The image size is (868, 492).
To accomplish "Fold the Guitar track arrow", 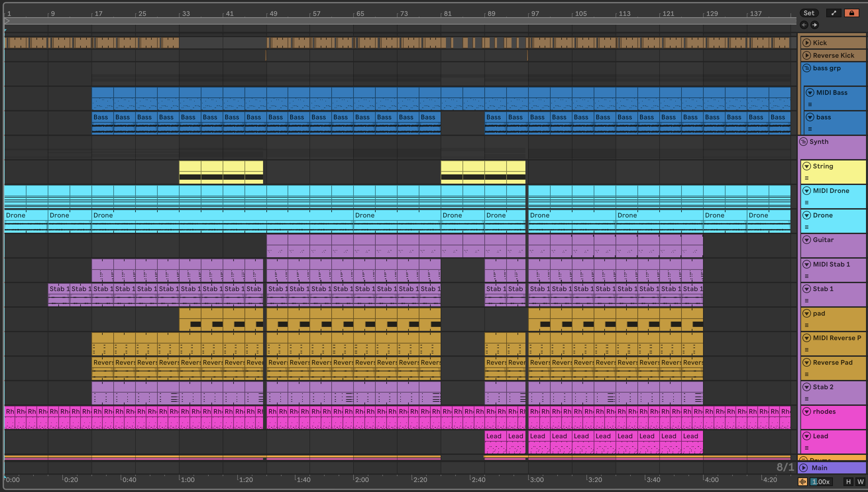I will coord(807,240).
